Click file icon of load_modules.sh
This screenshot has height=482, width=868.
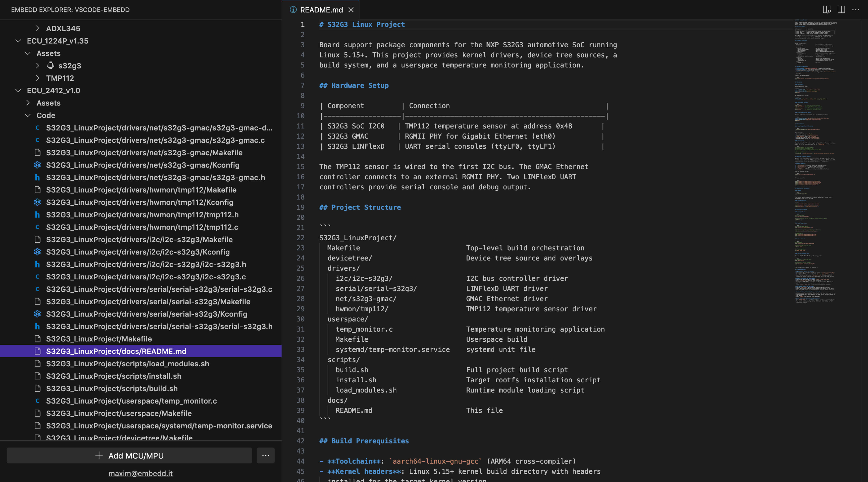pos(37,364)
